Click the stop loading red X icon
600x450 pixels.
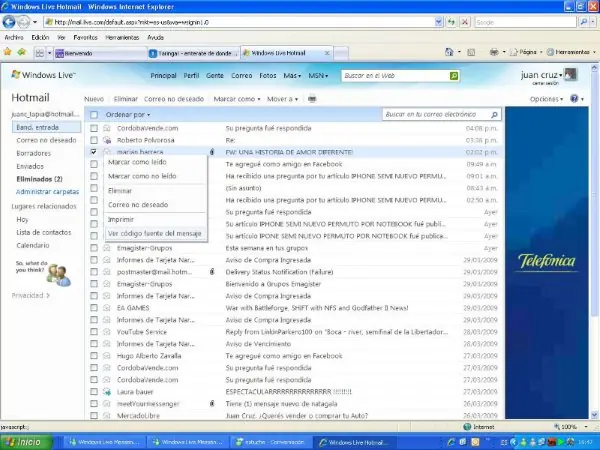click(x=465, y=22)
